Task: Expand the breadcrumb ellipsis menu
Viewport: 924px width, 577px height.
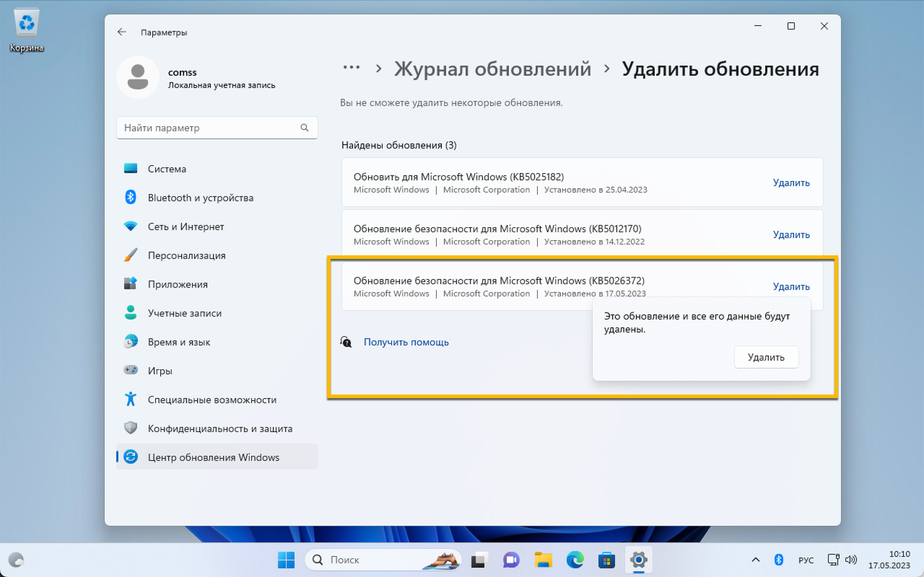Action: (x=352, y=68)
